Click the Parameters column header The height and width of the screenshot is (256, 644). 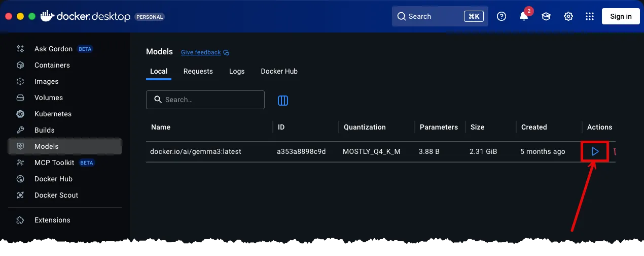[x=439, y=127]
